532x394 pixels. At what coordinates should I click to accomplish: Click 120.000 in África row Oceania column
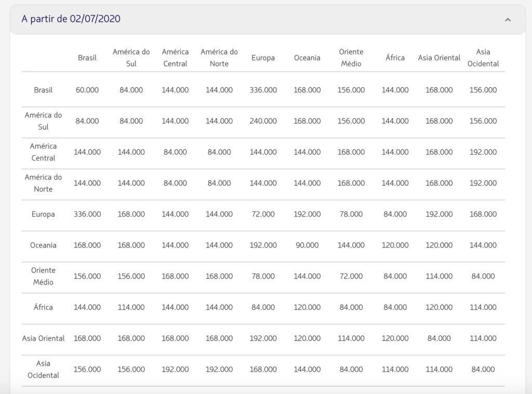coord(307,307)
